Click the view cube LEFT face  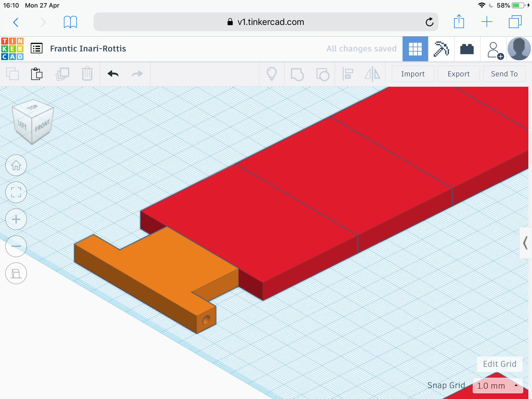[x=22, y=126]
